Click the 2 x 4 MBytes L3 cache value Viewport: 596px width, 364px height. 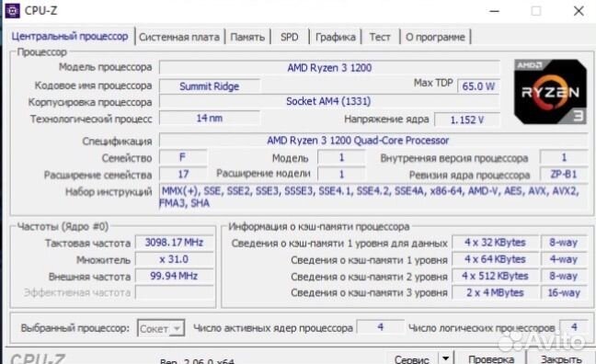coord(495,292)
